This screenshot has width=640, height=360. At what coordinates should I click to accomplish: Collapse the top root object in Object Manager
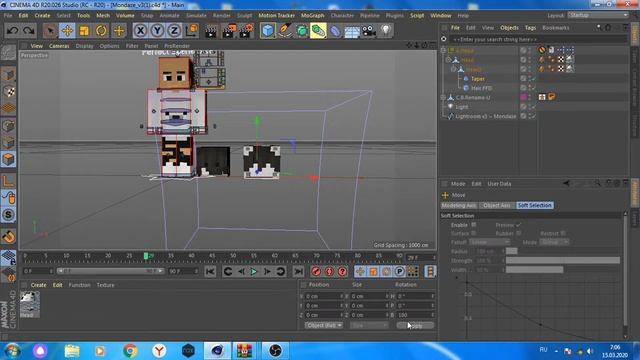coord(443,51)
